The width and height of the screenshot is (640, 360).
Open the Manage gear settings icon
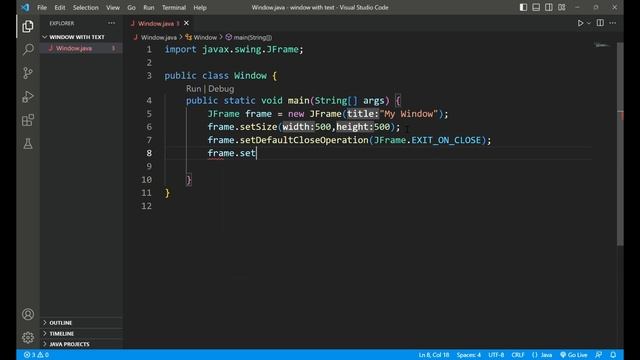[x=28, y=338]
